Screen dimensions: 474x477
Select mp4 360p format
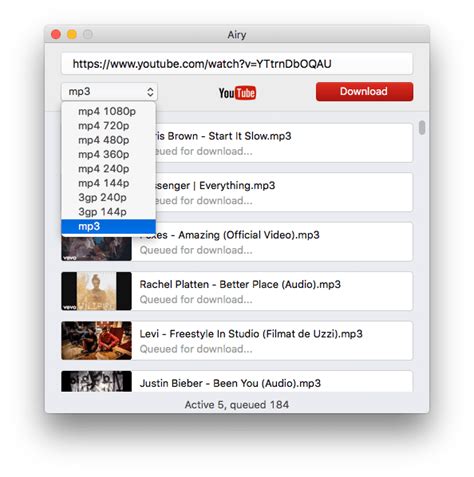pyautogui.click(x=108, y=154)
